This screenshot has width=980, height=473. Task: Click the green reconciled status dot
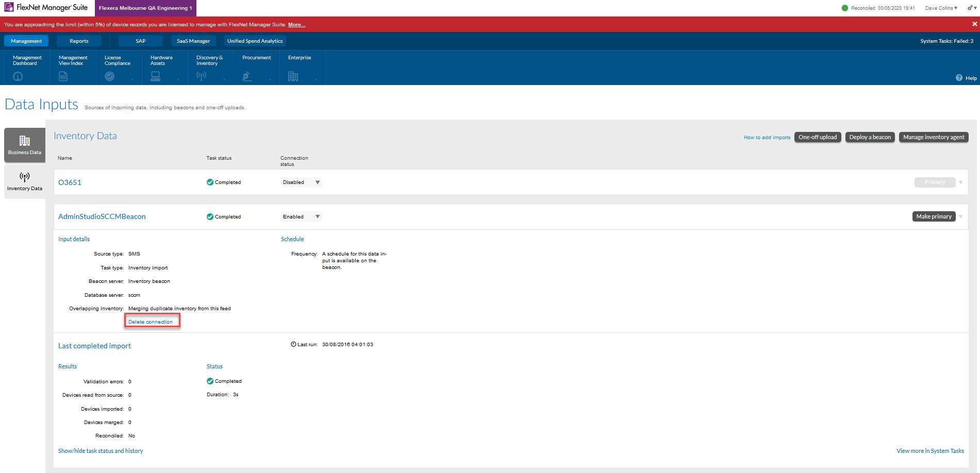pyautogui.click(x=845, y=8)
